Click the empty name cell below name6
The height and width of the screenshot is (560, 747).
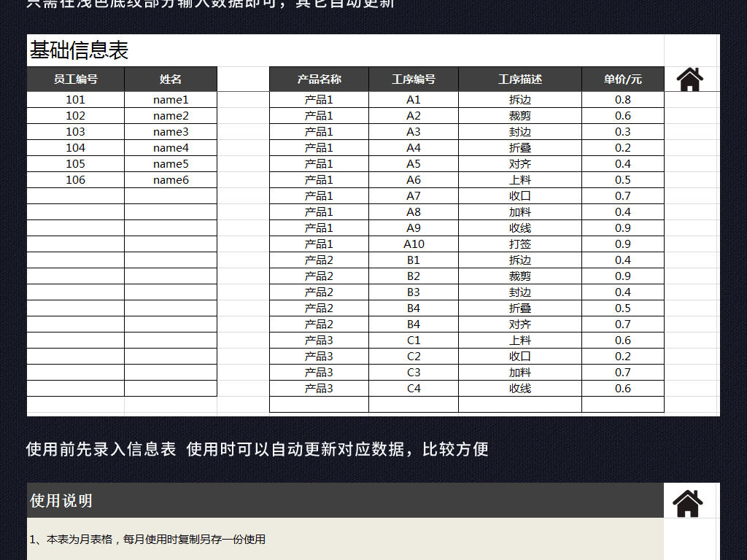(171, 195)
